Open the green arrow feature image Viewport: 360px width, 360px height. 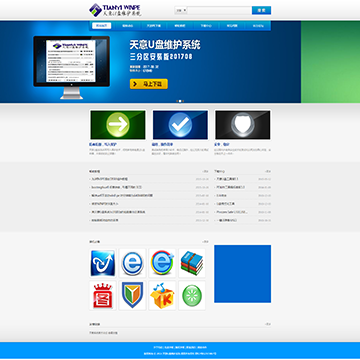pos(118,125)
